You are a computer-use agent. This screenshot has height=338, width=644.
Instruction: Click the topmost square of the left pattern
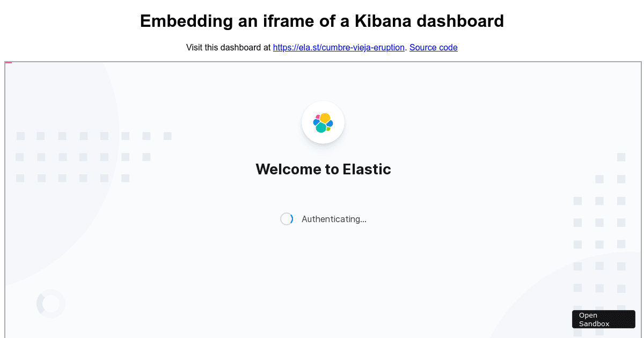click(x=20, y=136)
